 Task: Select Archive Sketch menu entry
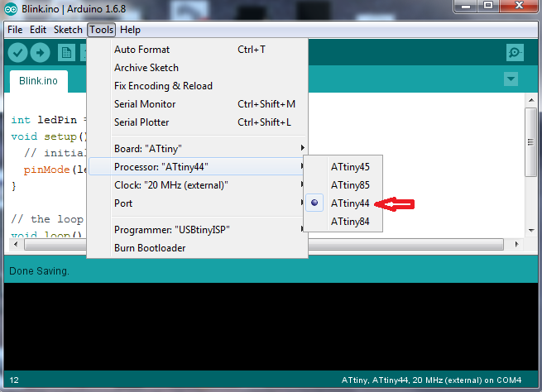(198, 68)
